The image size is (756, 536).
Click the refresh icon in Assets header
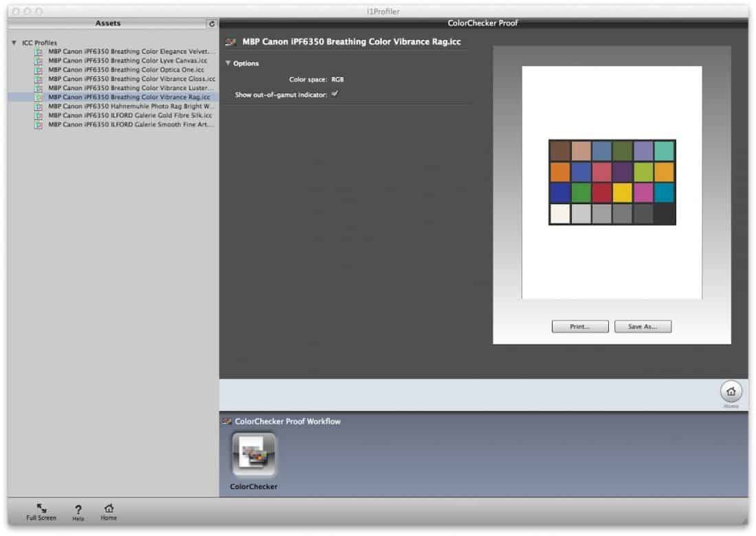(212, 23)
